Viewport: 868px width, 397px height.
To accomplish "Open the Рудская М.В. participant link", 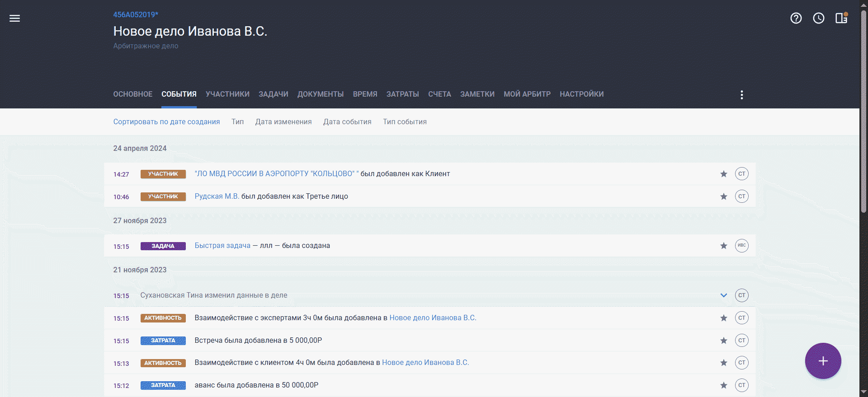I will pyautogui.click(x=217, y=196).
